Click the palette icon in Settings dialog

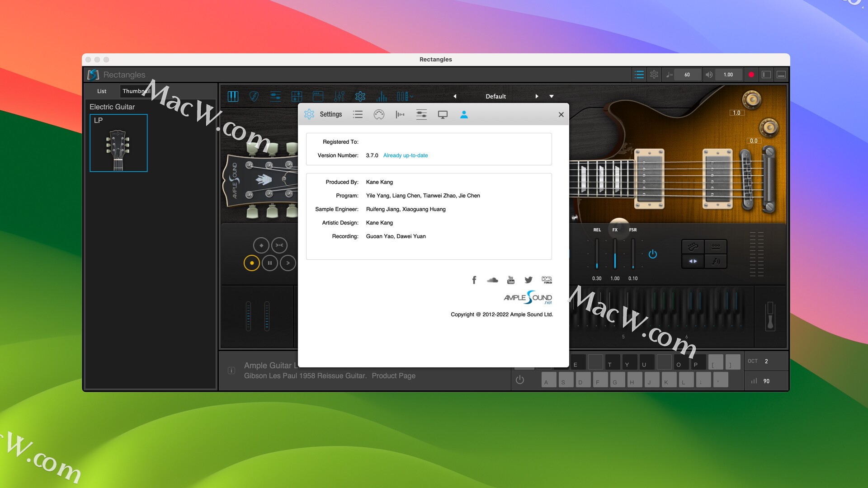coord(379,115)
